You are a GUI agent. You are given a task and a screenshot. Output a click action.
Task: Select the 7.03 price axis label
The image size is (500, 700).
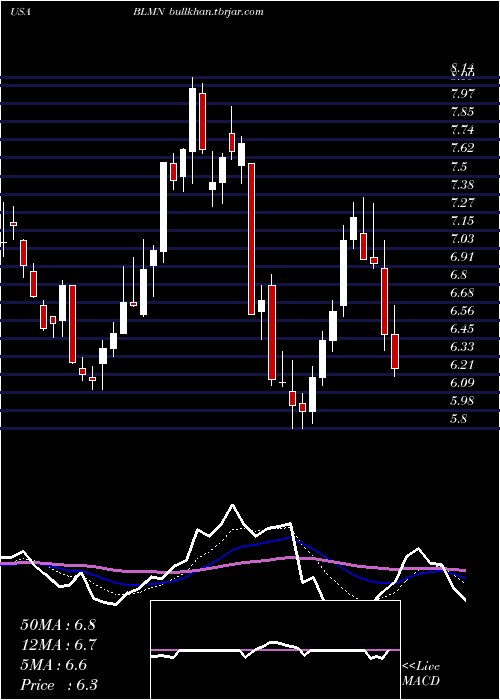(x=462, y=238)
